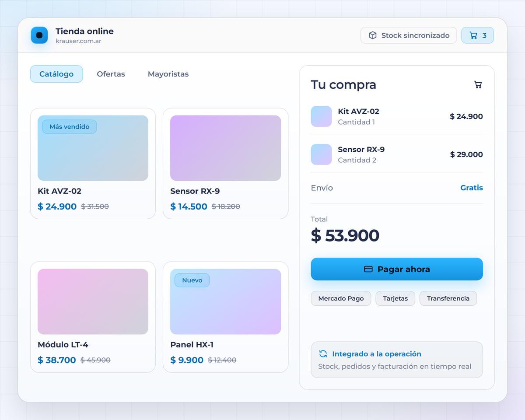Select the Catálogo tab
This screenshot has height=420, width=525.
56,74
